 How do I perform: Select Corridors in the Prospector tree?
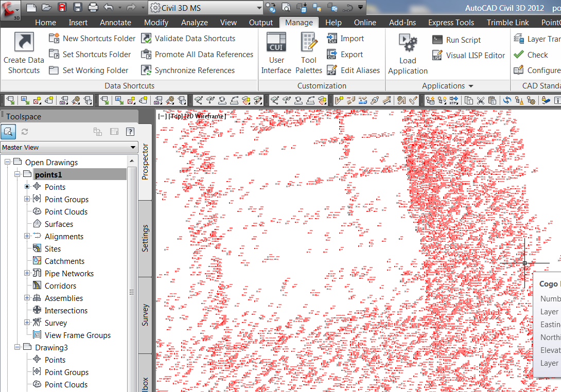point(60,286)
